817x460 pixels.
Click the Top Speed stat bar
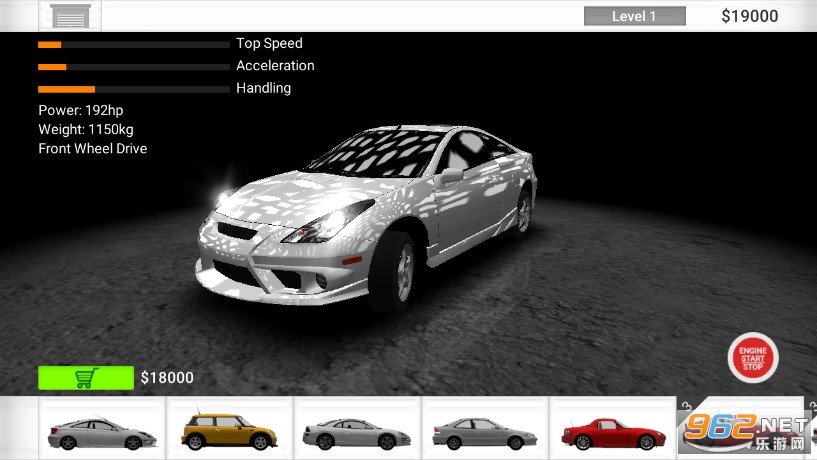pos(133,44)
